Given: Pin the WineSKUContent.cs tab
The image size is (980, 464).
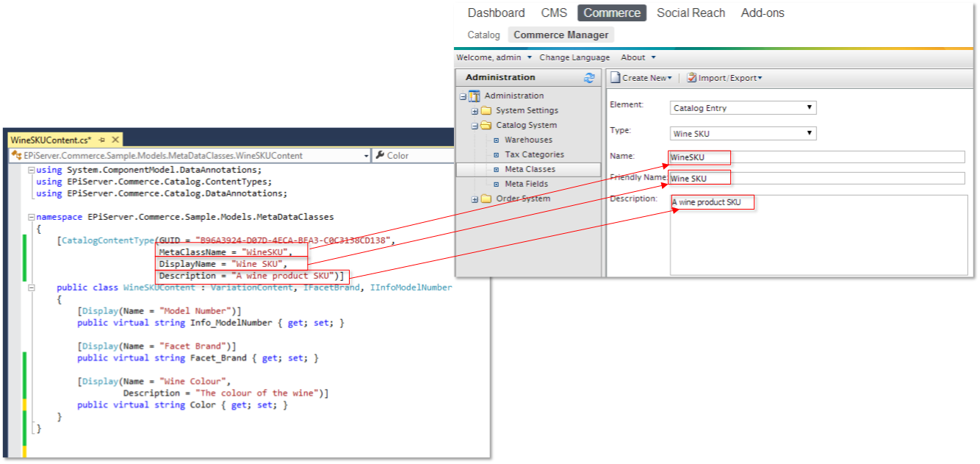Looking at the screenshot, I should (x=102, y=140).
